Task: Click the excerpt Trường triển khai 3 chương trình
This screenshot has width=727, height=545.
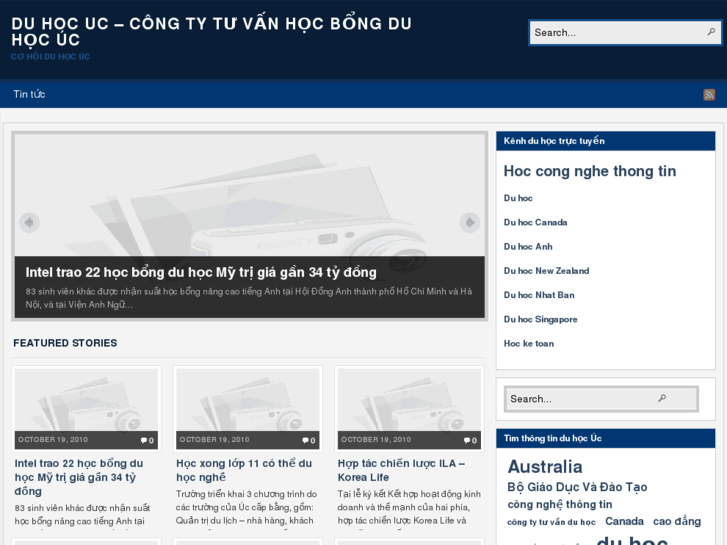Action: click(246, 507)
